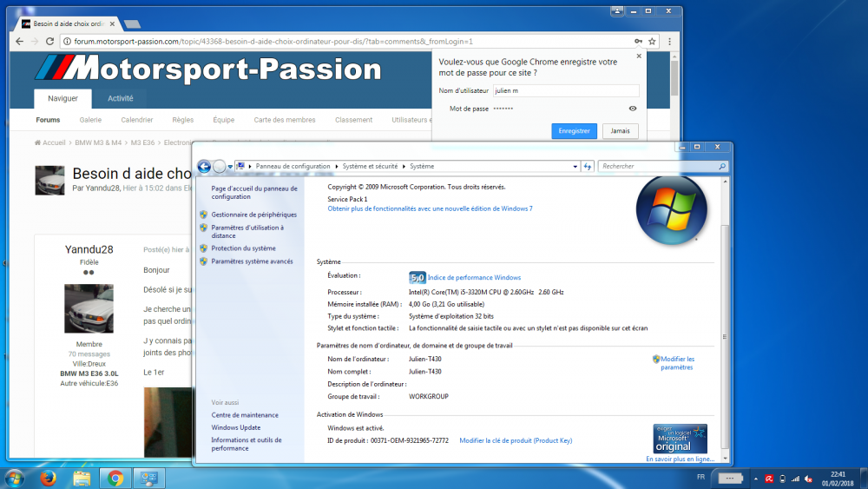Open Gestionnaire de périphériques
868x489 pixels.
click(253, 215)
